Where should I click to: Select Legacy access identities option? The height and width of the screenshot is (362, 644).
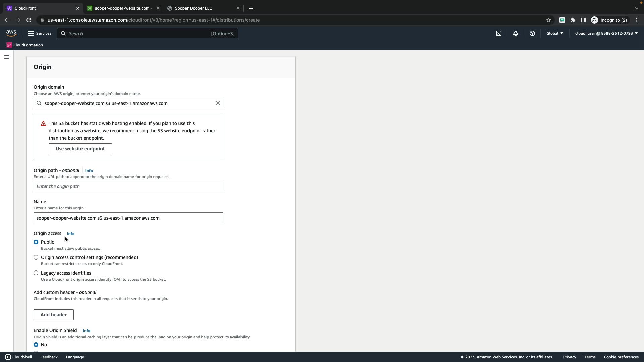[x=36, y=273]
